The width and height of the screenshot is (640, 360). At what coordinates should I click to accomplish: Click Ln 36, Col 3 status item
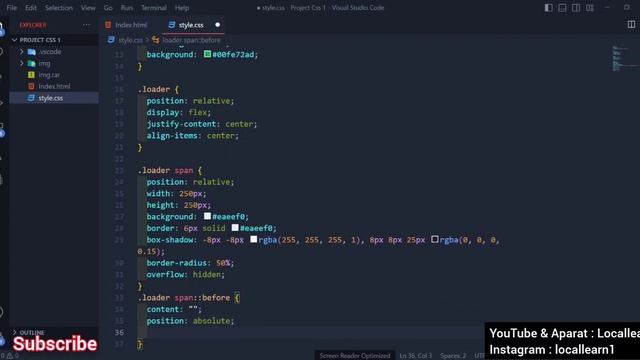416,356
